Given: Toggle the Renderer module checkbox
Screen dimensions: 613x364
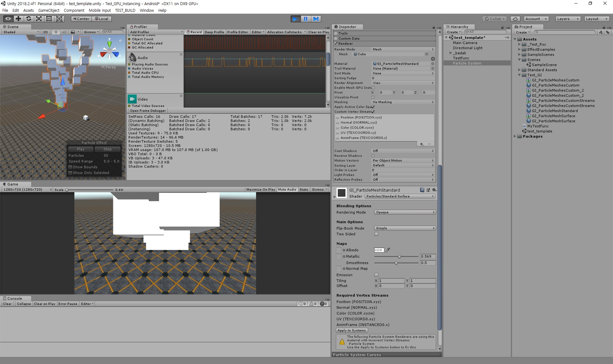Looking at the screenshot, I should point(336,43).
